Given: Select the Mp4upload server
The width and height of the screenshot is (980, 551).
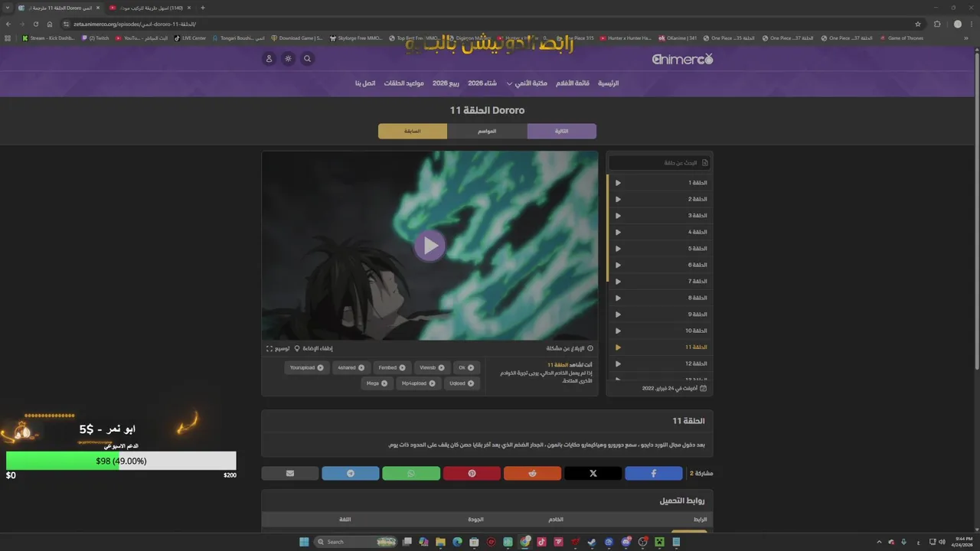Looking at the screenshot, I should 418,383.
